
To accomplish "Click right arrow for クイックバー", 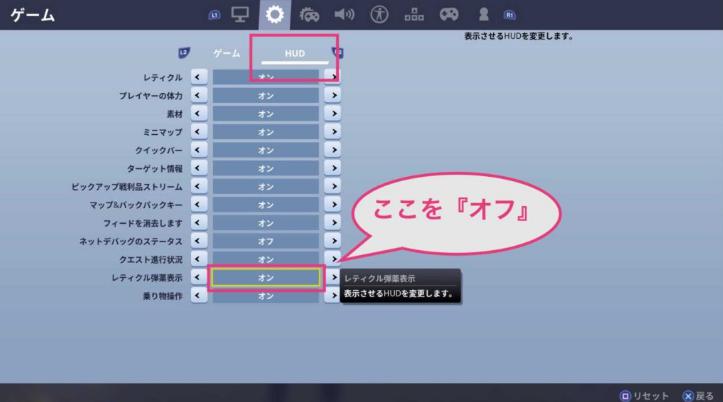I will pyautogui.click(x=332, y=150).
